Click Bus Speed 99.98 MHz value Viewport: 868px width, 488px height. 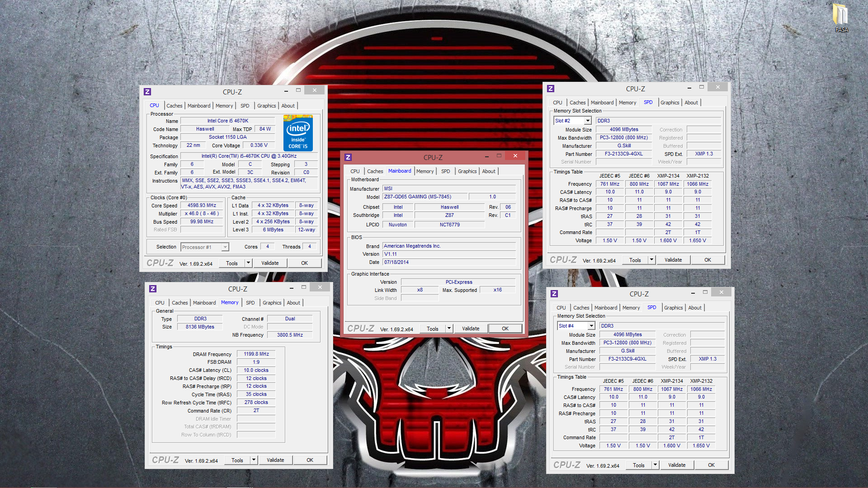pos(202,221)
